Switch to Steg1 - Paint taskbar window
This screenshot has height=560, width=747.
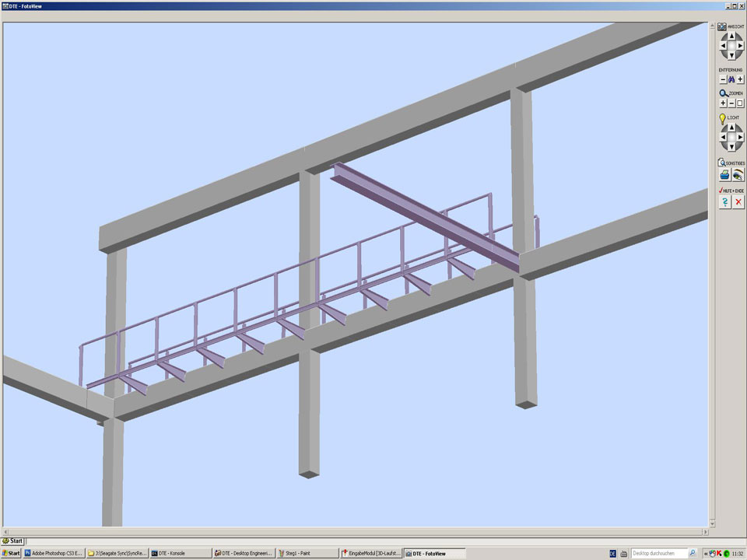(x=307, y=553)
